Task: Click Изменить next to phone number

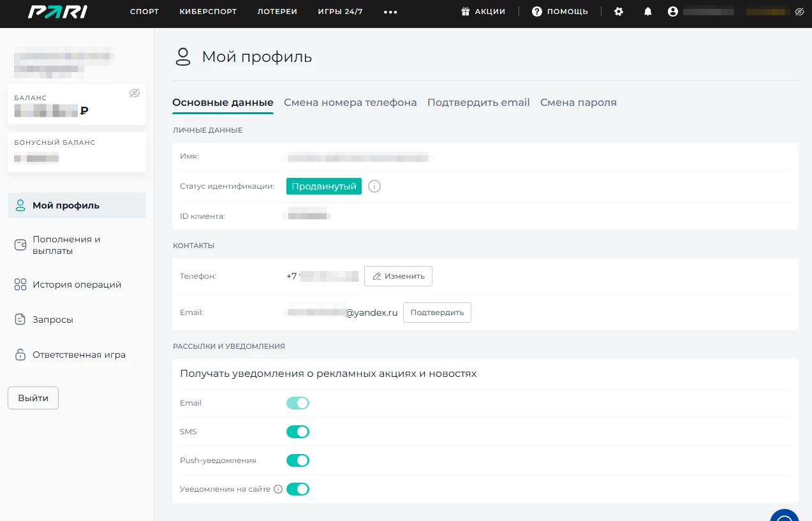Action: click(x=398, y=276)
